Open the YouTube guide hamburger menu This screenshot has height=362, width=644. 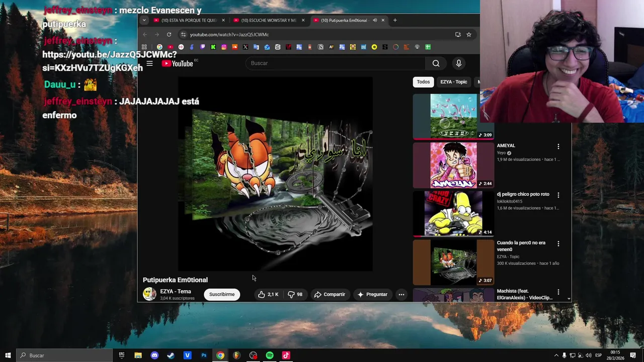click(149, 63)
